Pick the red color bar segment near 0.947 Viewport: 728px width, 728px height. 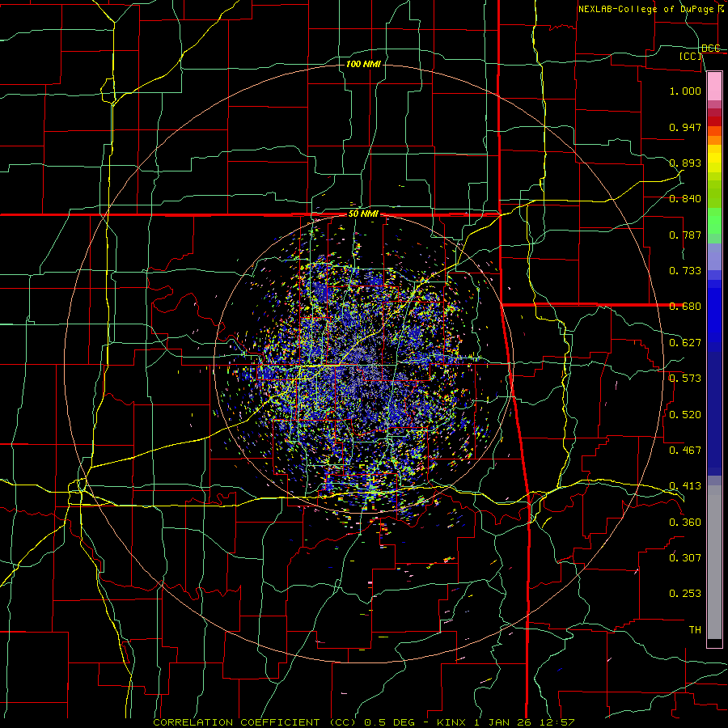click(x=714, y=121)
